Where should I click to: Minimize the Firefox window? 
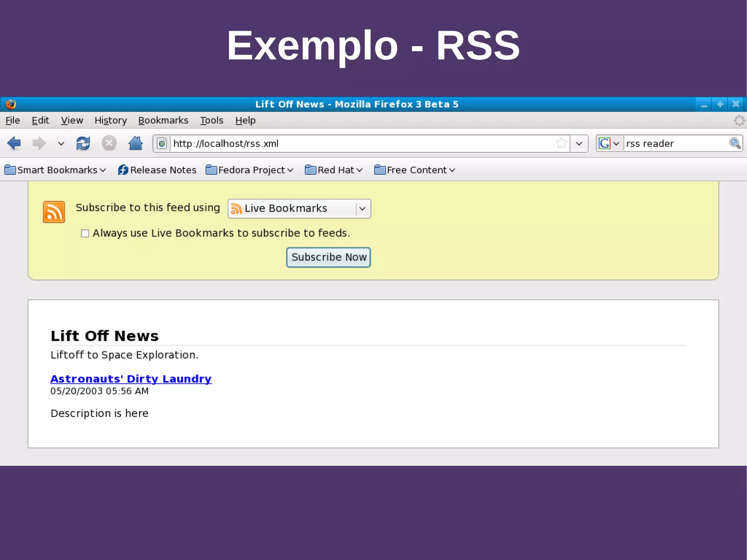click(704, 105)
